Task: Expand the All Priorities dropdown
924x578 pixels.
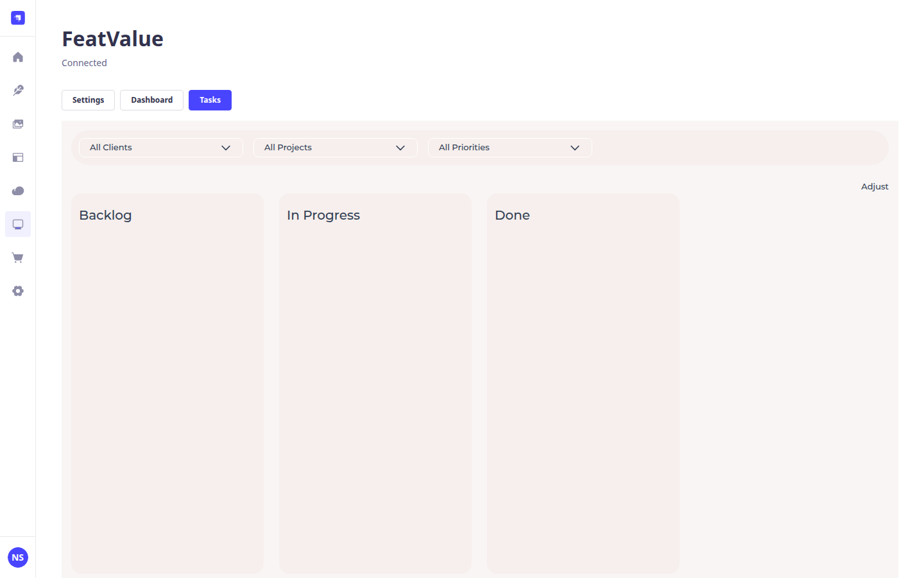Action: 510,148
